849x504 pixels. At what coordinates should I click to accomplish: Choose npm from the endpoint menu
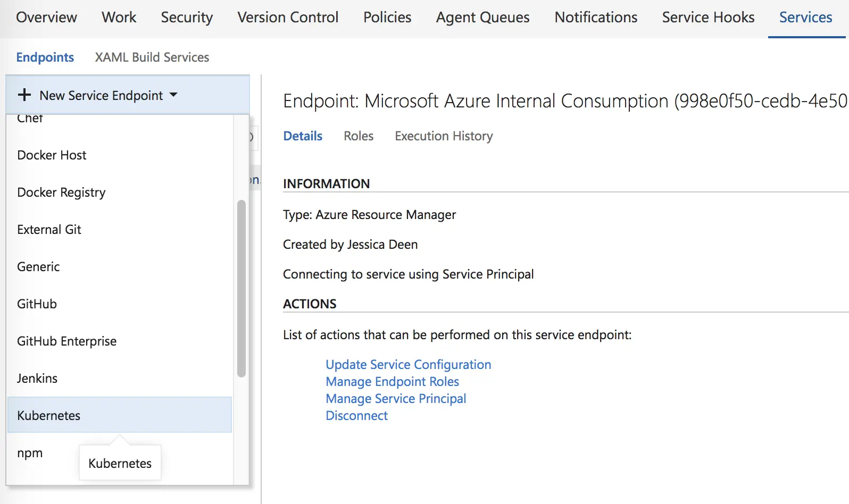pos(120,453)
